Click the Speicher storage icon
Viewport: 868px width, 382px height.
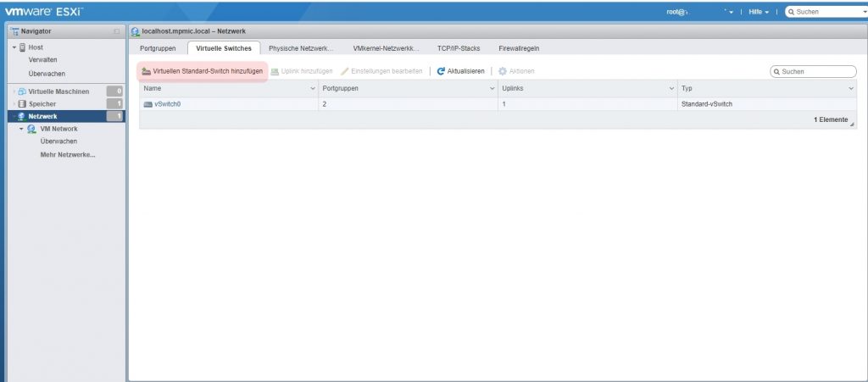[x=22, y=104]
